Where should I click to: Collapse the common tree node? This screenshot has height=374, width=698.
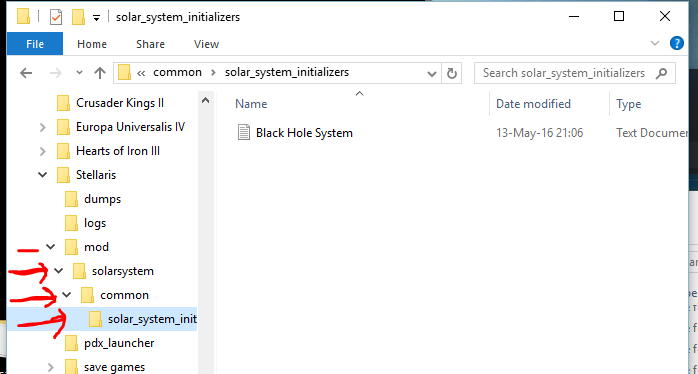(x=67, y=295)
